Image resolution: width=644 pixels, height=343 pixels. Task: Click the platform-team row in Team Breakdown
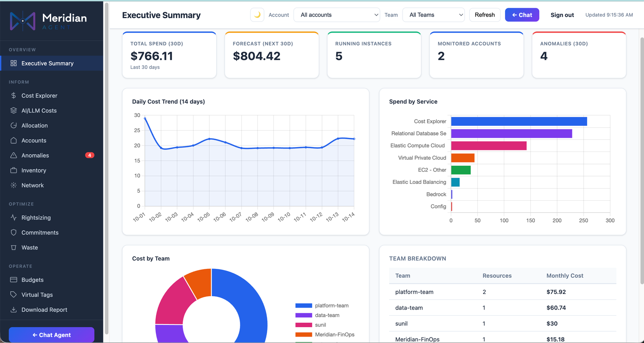(x=503, y=292)
